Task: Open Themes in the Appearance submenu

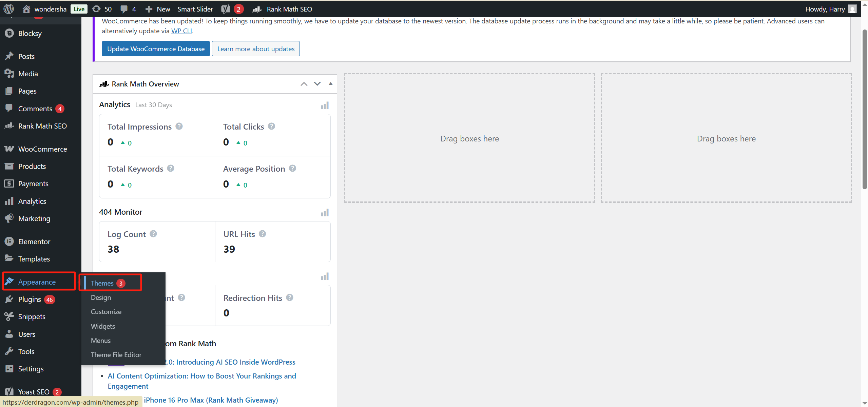Action: click(102, 283)
